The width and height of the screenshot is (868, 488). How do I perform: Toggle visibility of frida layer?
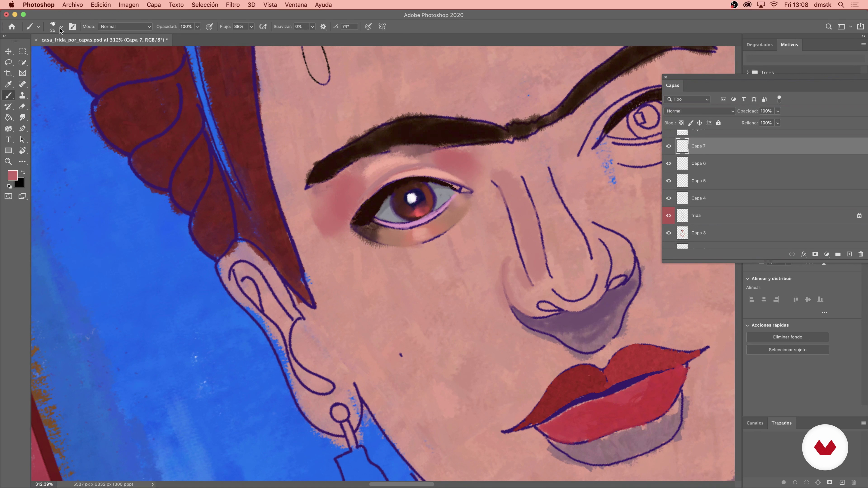coord(669,216)
